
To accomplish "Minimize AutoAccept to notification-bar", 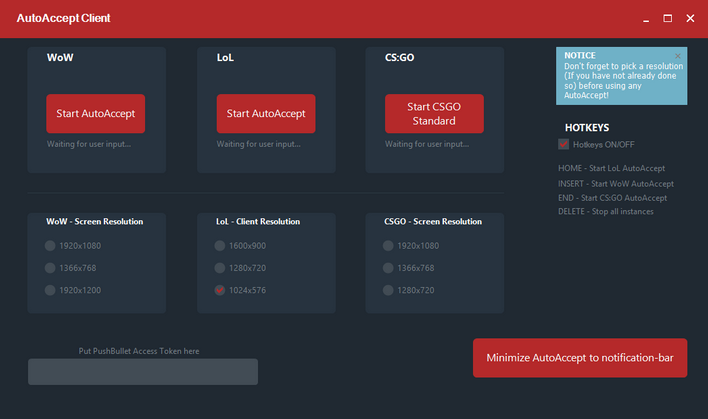I will click(580, 358).
